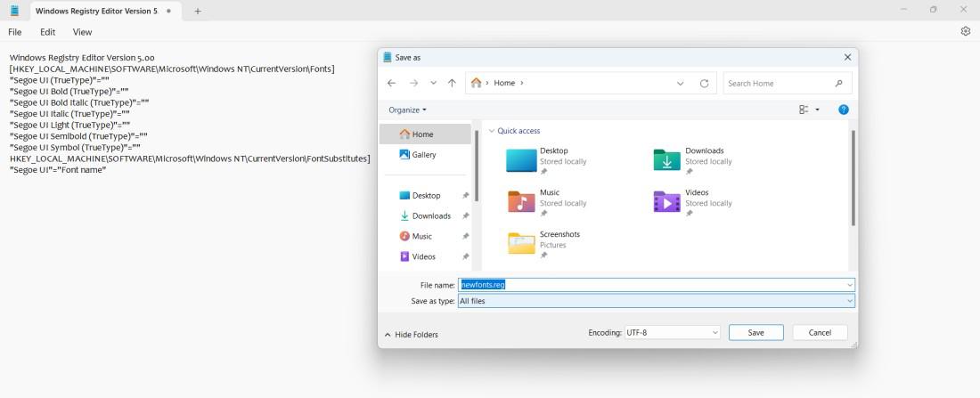
Task: Open the File name dropdown arrow
Action: (x=849, y=285)
